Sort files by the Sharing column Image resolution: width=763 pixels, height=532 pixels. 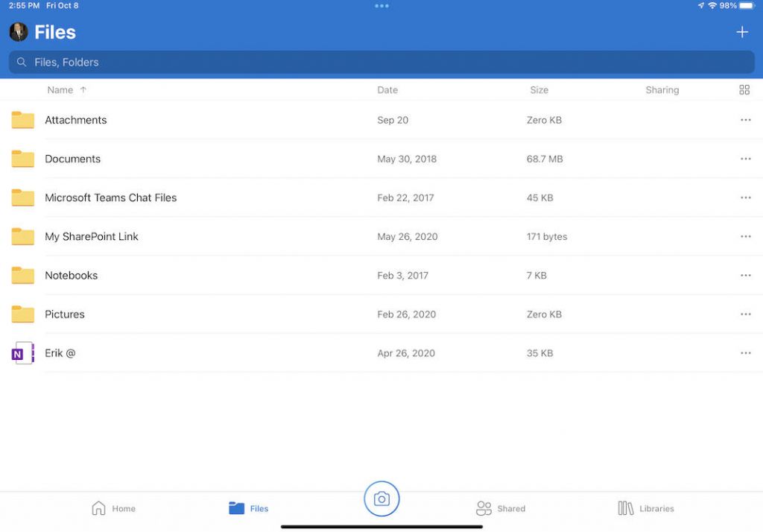click(x=662, y=89)
